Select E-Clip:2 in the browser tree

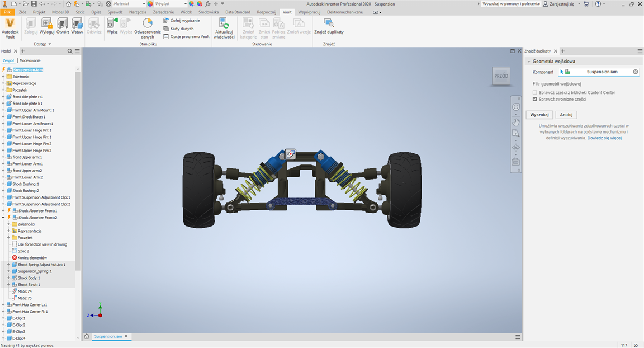[19, 325]
